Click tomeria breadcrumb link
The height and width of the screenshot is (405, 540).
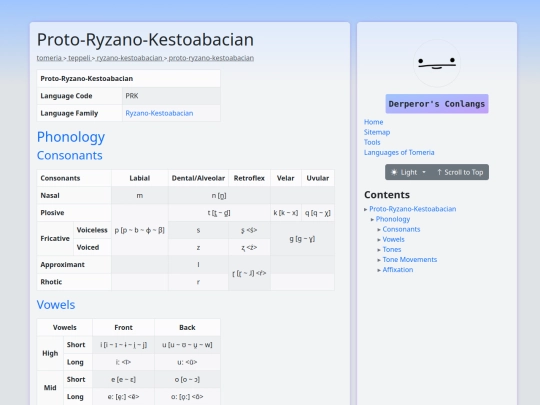click(x=49, y=58)
